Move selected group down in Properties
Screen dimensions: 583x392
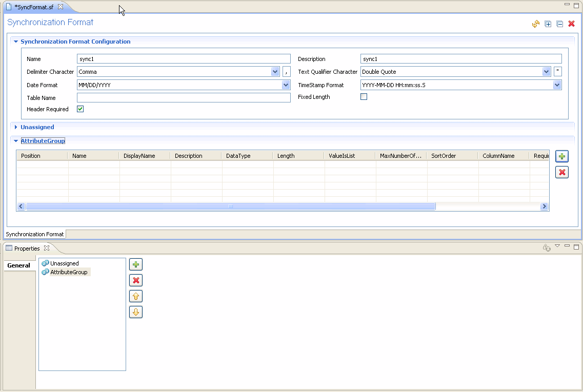pos(136,312)
